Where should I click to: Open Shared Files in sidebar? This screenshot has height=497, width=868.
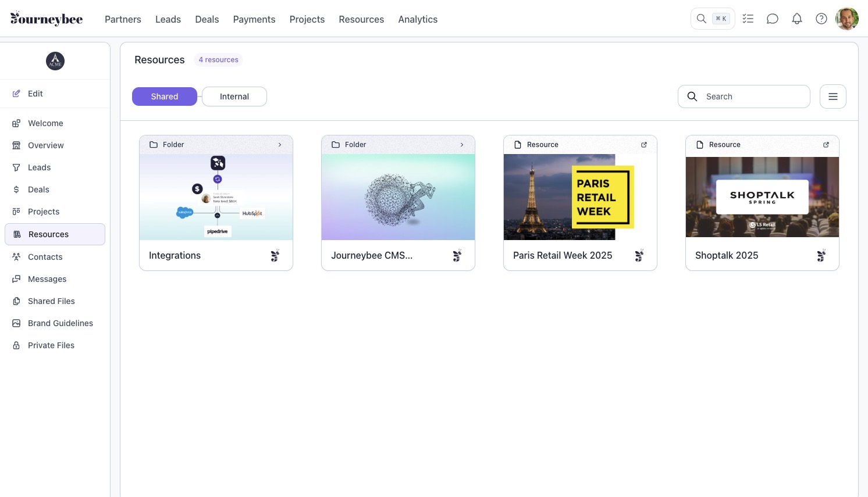click(55, 301)
